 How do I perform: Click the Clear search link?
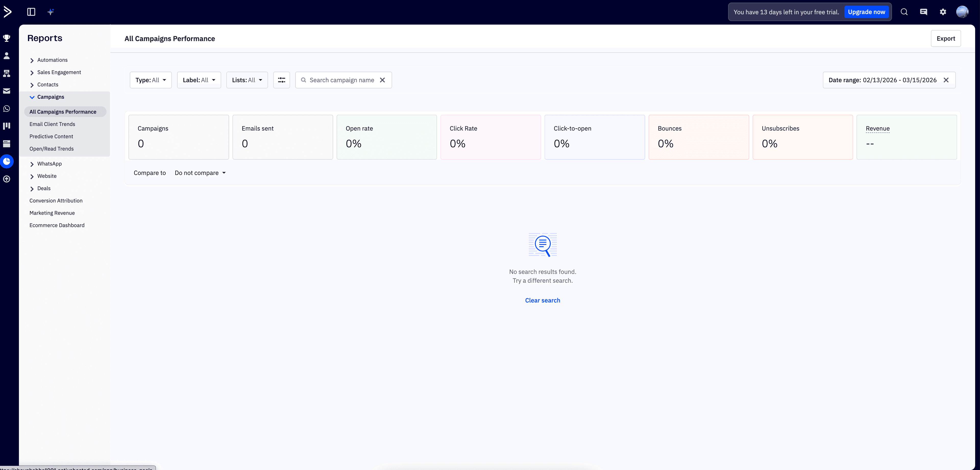point(542,300)
